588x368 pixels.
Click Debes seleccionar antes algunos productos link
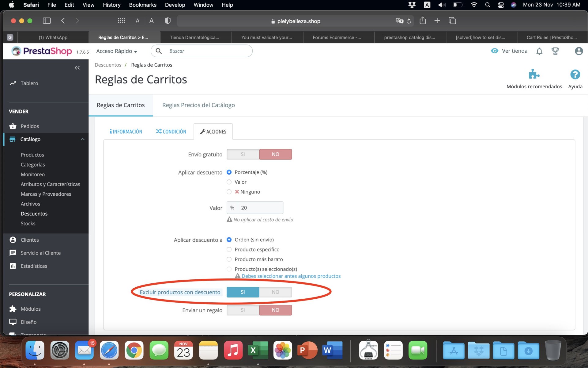[x=291, y=276]
